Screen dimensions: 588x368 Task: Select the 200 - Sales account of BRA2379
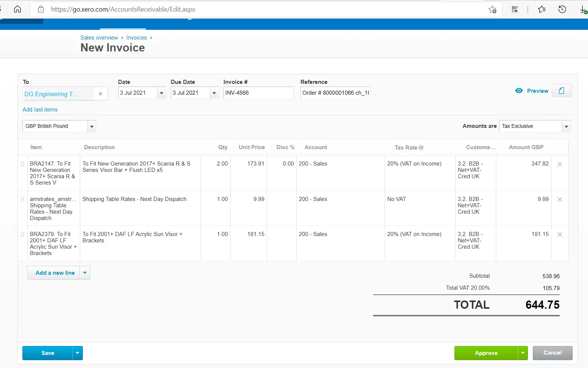pyautogui.click(x=341, y=243)
